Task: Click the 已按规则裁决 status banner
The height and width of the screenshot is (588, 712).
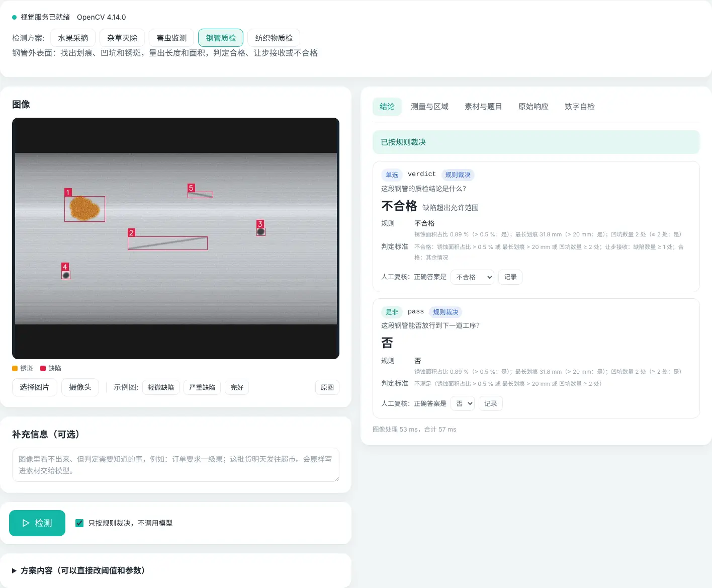Action: click(x=536, y=142)
